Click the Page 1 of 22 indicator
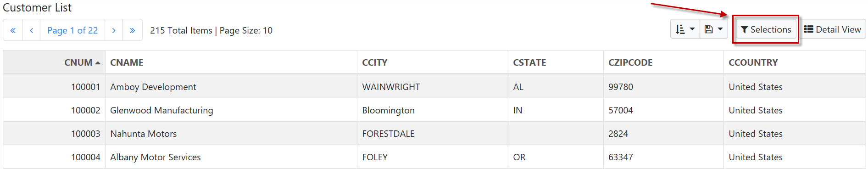The width and height of the screenshot is (868, 169). (x=72, y=30)
